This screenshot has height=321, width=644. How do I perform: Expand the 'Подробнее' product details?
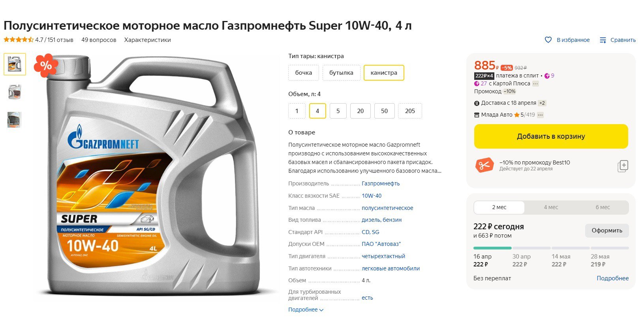click(x=306, y=310)
